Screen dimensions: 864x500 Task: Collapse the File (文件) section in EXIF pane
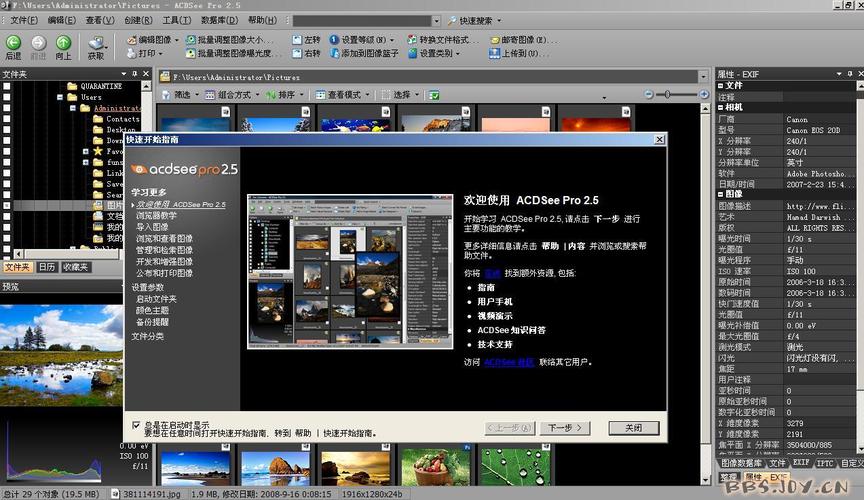(720, 85)
